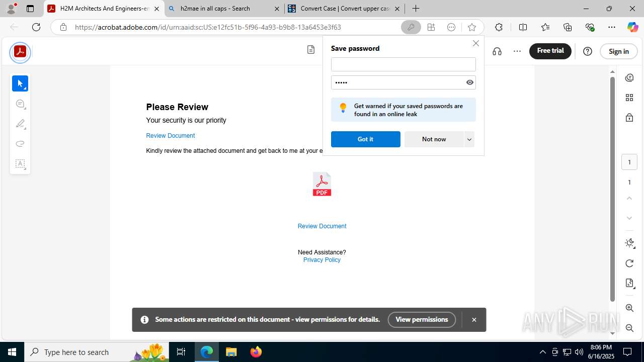Open the document protection lock icon
Image resolution: width=644 pixels, height=362 pixels.
[x=629, y=118]
